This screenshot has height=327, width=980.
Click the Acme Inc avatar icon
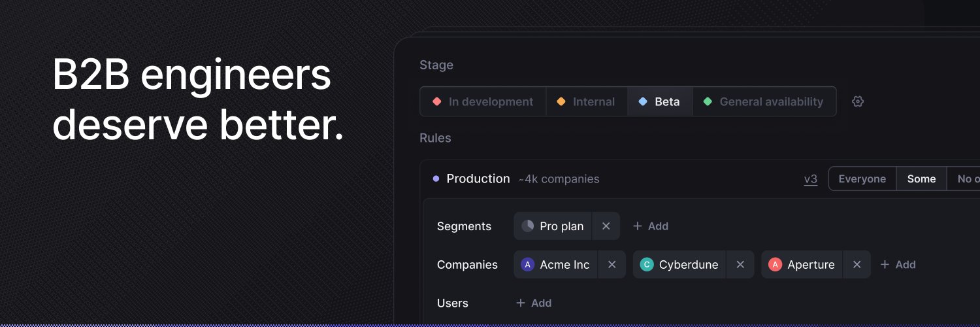(x=527, y=264)
